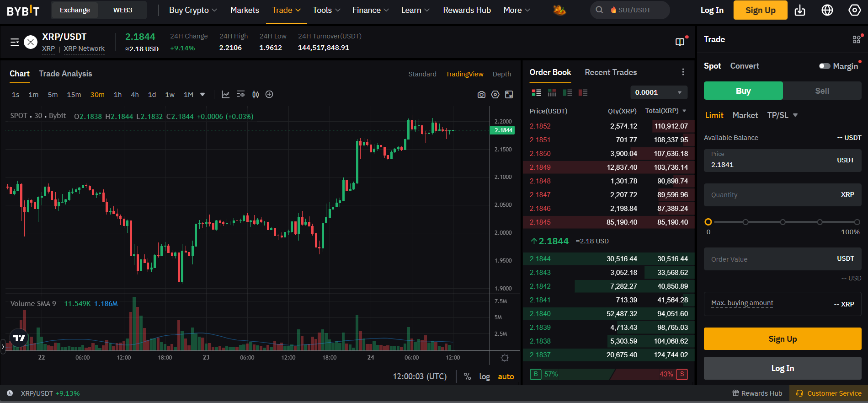Open the trade panel layout grid icon
The height and width of the screenshot is (403, 868).
click(x=857, y=40)
